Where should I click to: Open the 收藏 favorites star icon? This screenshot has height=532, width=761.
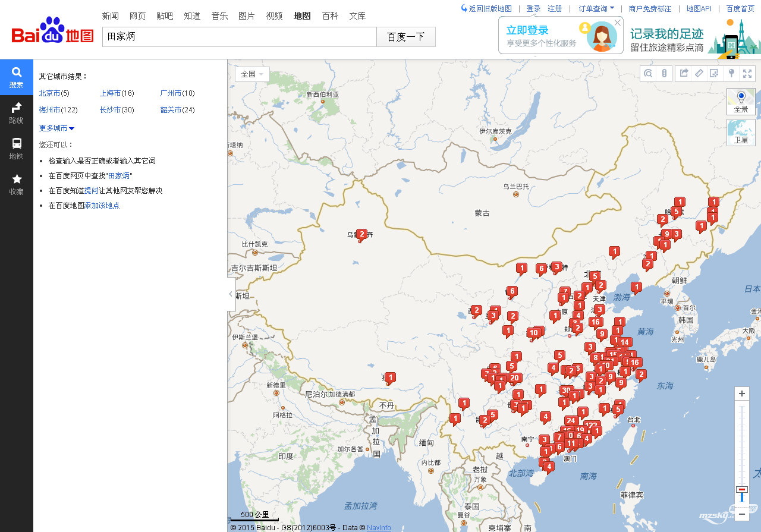17,184
